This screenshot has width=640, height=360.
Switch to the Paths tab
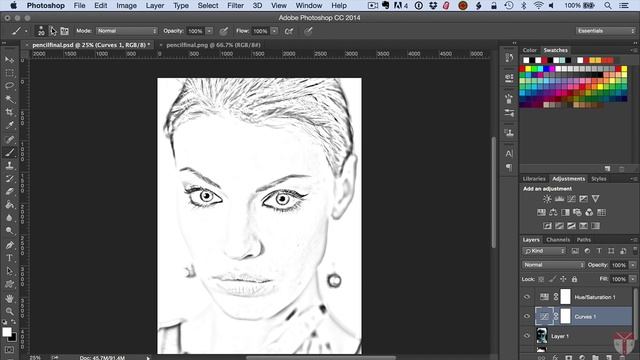583,240
